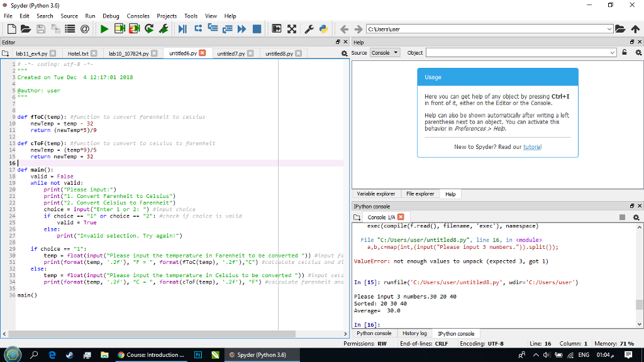
Task: Expand the Object field dropdown
Action: (612, 53)
